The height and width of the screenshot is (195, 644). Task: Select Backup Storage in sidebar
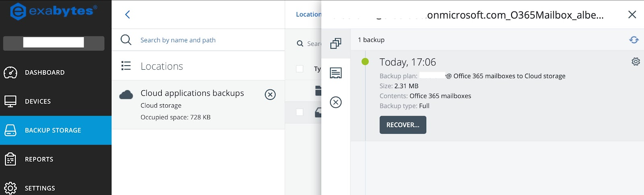(x=56, y=131)
